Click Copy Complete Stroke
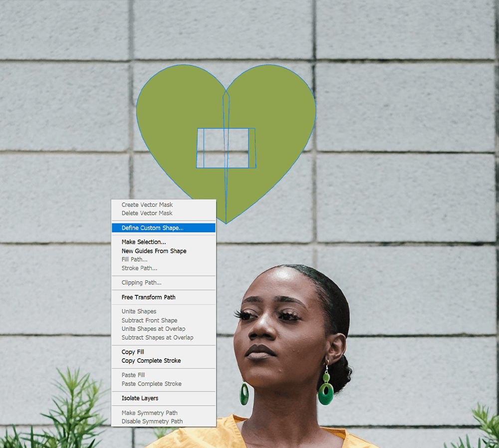The image size is (499, 448). tap(164, 361)
